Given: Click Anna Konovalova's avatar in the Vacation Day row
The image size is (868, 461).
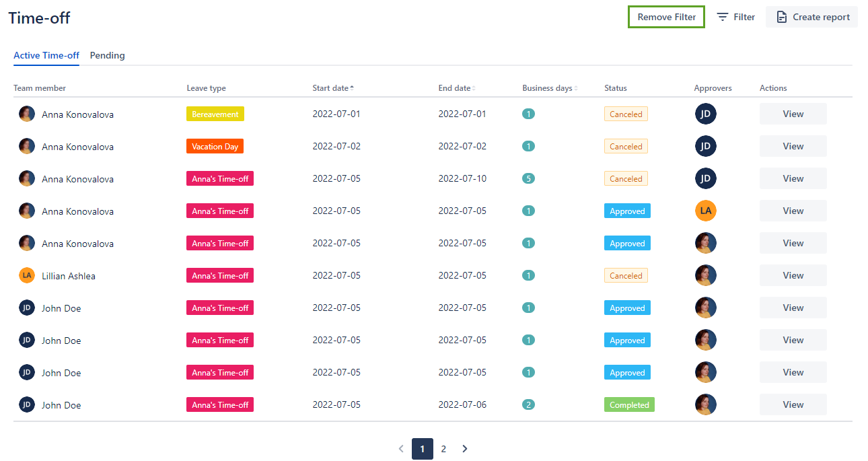Looking at the screenshot, I should pyautogui.click(x=27, y=146).
